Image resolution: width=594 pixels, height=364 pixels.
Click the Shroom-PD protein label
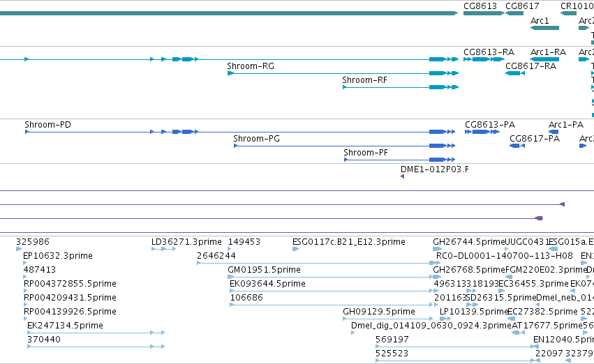pyautogui.click(x=47, y=125)
